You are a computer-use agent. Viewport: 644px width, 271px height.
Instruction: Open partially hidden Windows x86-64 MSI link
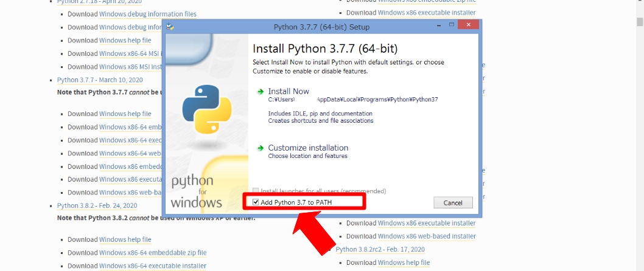point(131,53)
